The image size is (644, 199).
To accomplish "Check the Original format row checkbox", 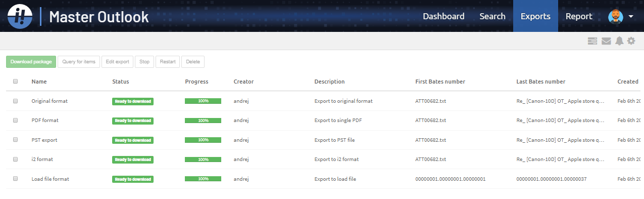I will click(x=16, y=101).
